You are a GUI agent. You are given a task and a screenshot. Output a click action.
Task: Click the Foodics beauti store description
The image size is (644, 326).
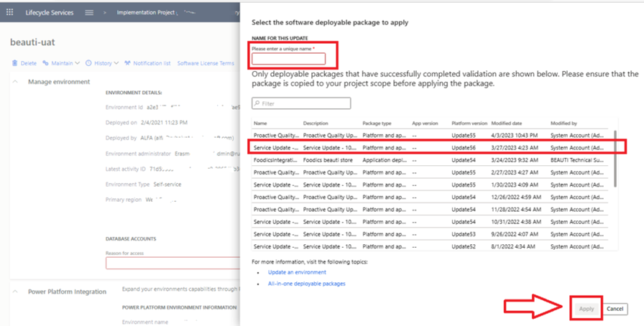pos(328,160)
